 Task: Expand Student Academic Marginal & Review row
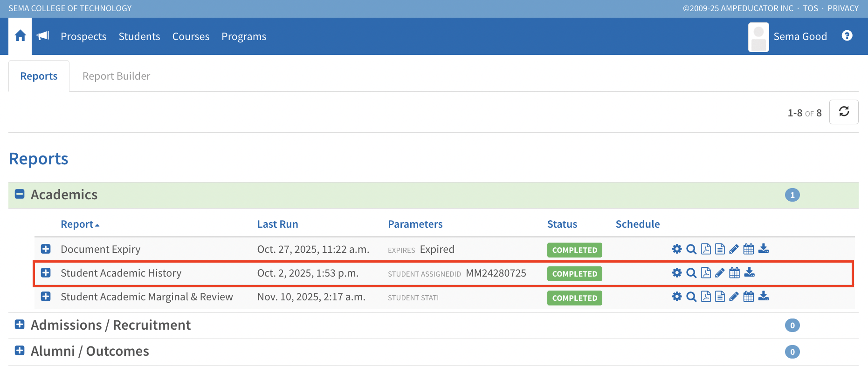[x=46, y=297]
